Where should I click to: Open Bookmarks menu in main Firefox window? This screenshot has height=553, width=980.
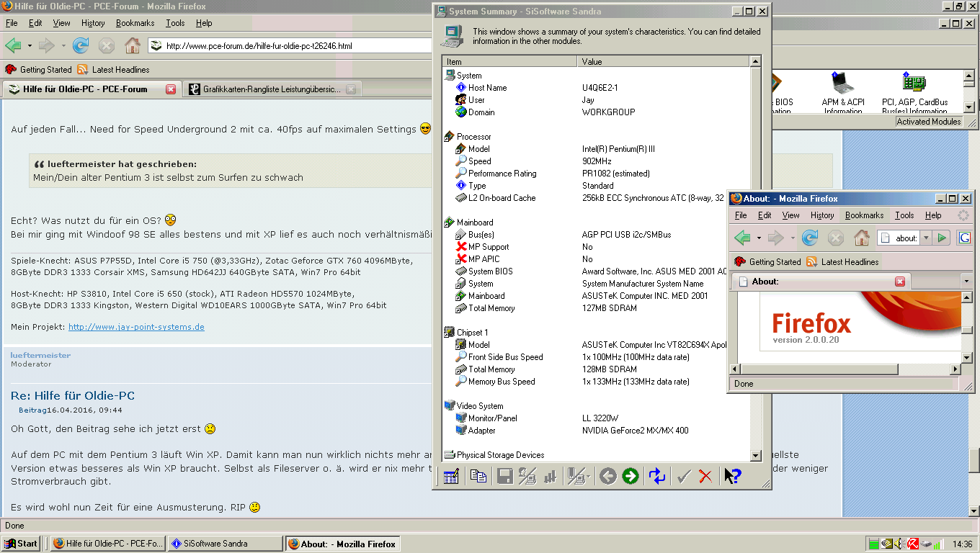pos(135,23)
